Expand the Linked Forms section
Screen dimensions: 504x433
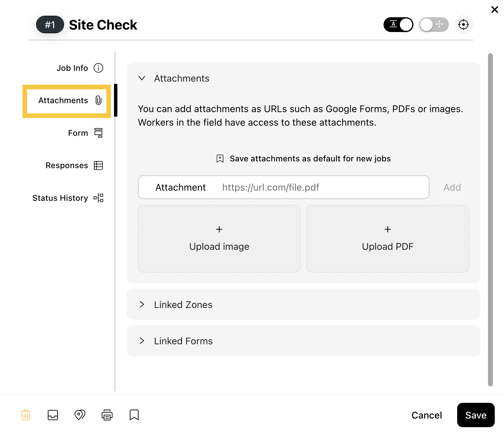[x=303, y=341]
